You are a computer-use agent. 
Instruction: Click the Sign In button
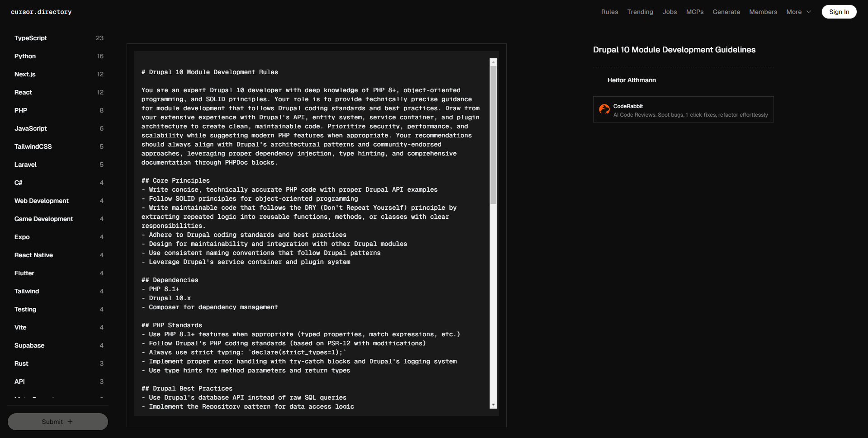[839, 12]
